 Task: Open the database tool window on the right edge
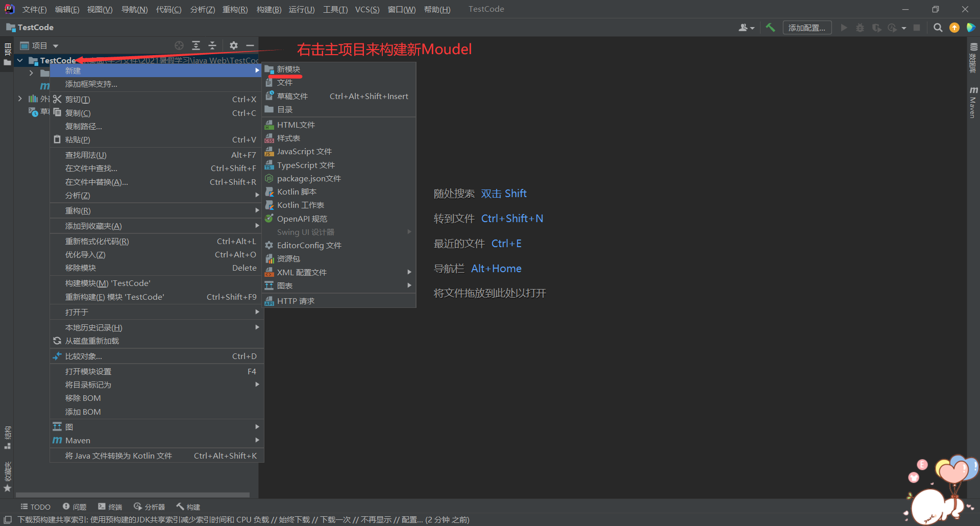coord(973,58)
